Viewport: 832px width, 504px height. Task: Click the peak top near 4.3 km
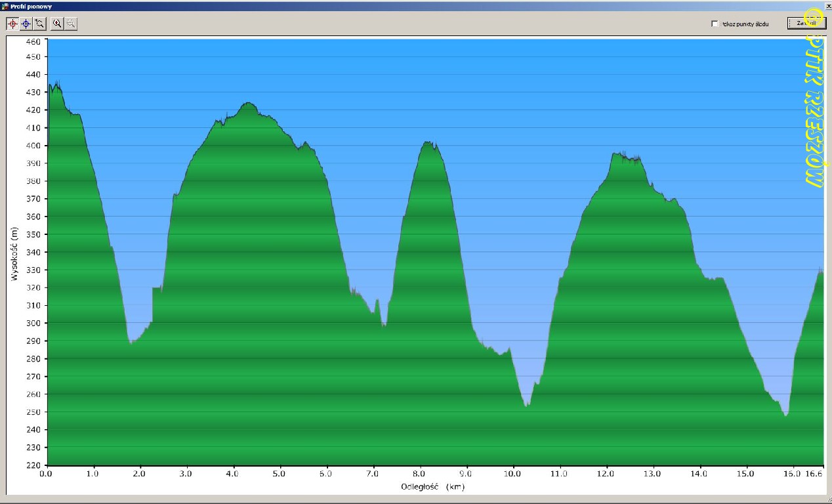coord(247,103)
